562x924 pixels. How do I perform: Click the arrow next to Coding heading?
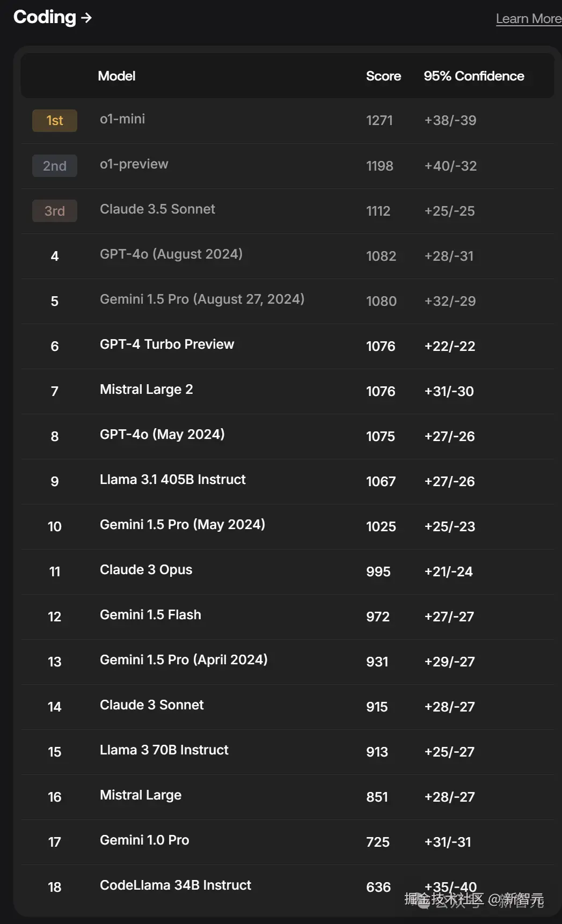tap(86, 18)
